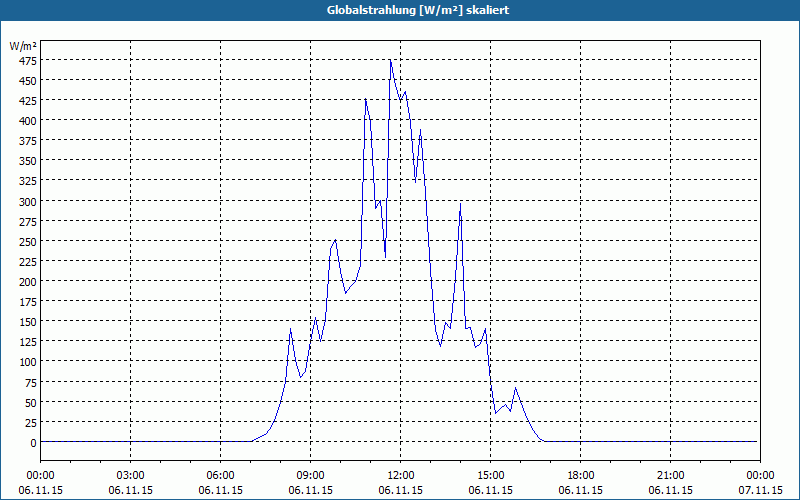Click the 06:00 time axis label

coord(220,476)
